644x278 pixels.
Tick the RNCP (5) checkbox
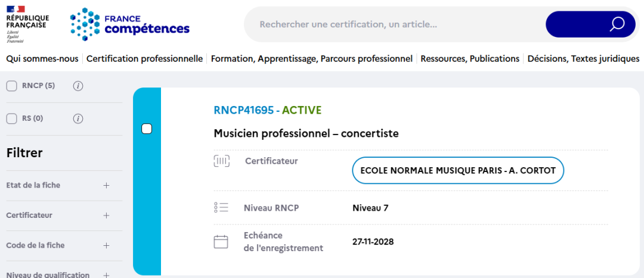click(x=11, y=86)
